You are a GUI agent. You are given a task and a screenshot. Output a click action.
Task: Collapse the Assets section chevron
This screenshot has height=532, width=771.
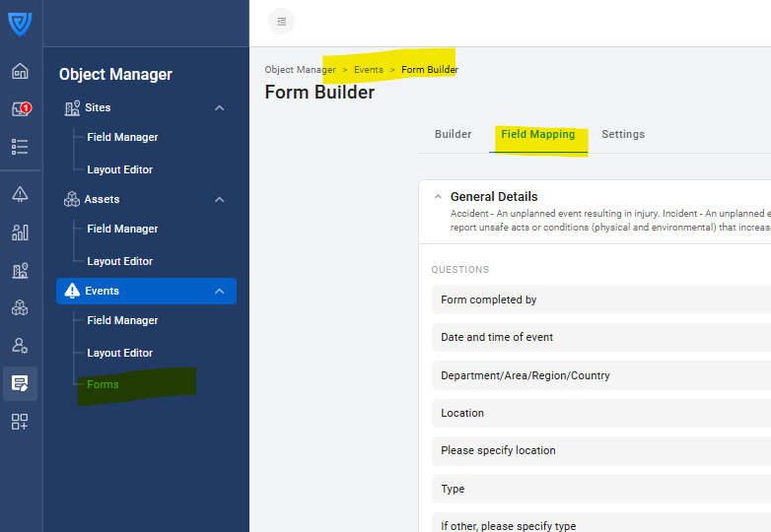(x=220, y=199)
